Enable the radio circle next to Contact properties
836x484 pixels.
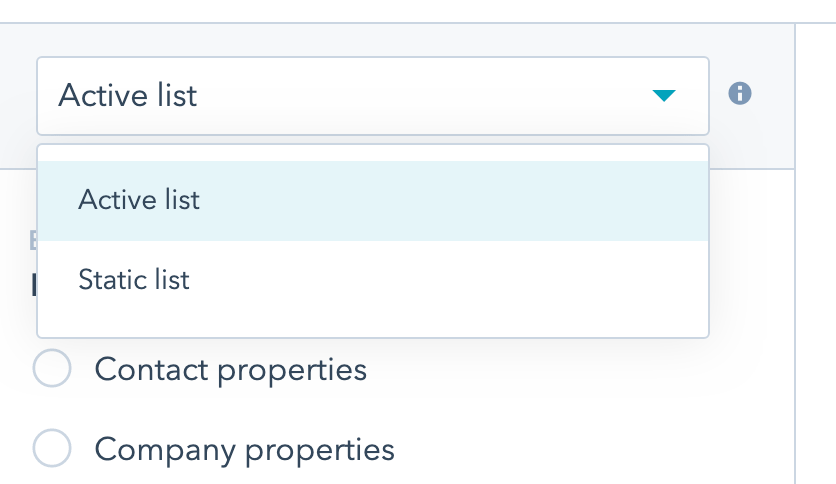click(52, 369)
